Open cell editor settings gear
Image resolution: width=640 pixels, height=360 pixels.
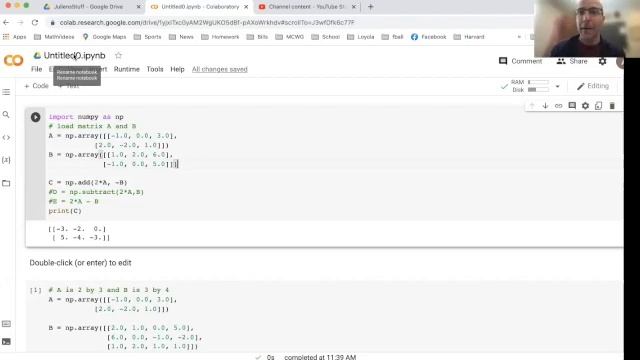(585, 106)
